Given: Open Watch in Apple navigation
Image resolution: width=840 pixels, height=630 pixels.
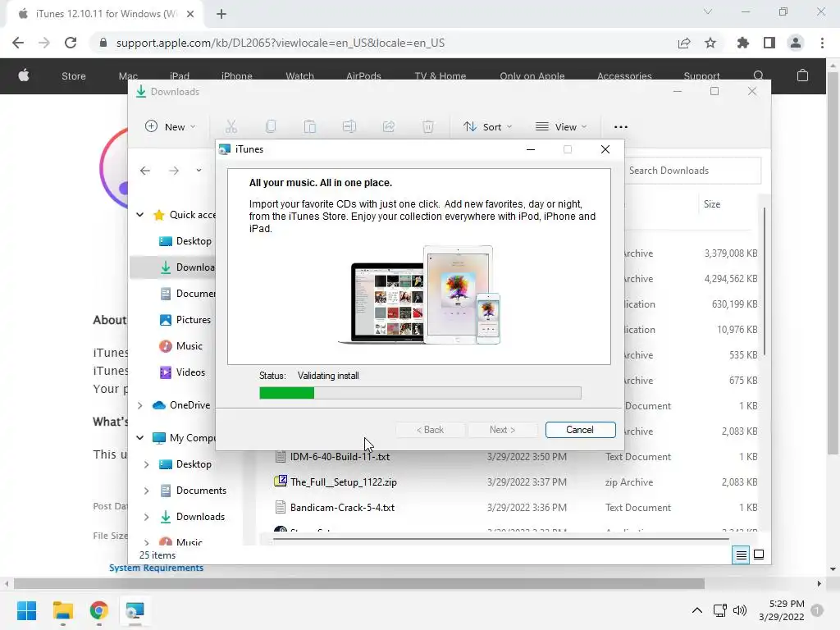Looking at the screenshot, I should (x=299, y=76).
